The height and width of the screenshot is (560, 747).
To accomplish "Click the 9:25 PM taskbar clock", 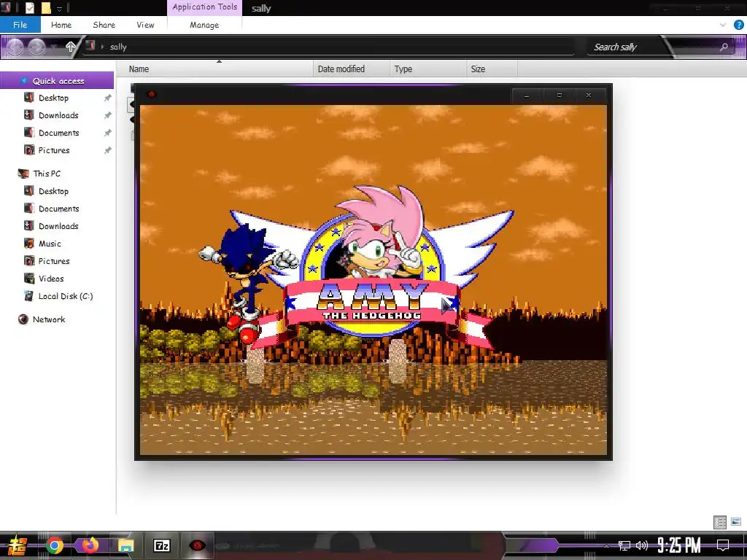I will (679, 545).
